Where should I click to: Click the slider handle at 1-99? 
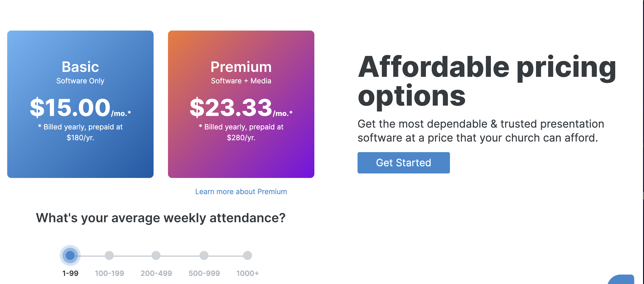[x=70, y=255]
